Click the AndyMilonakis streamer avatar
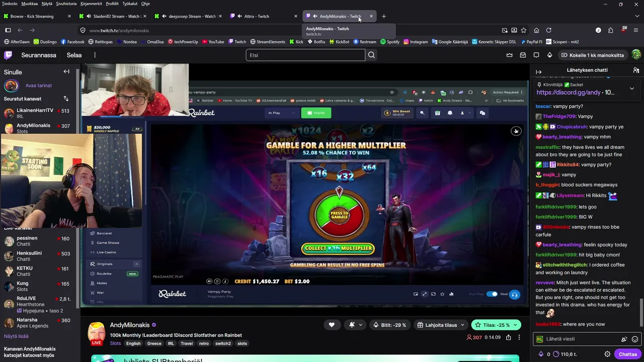Screen dimensions: 644x362 97,333
